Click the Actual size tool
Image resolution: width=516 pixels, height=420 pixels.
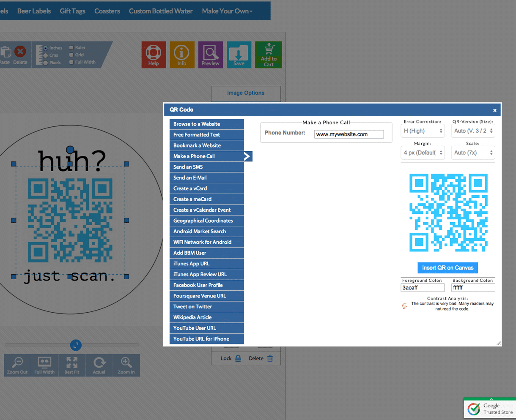(x=99, y=365)
